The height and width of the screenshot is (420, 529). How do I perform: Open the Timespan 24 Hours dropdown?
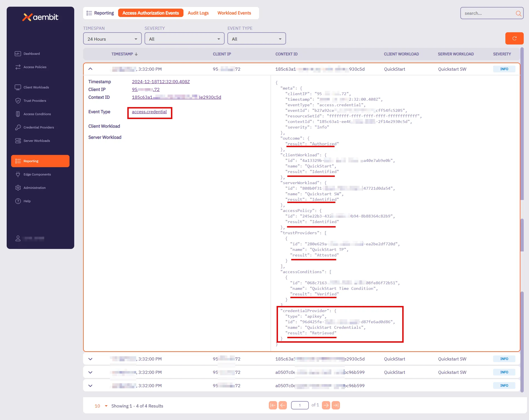(x=112, y=39)
